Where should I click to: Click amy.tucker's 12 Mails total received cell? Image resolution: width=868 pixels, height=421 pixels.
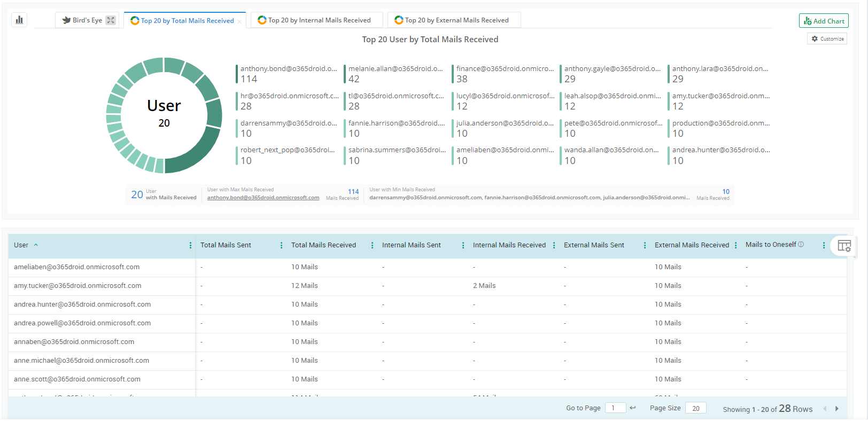coord(305,286)
